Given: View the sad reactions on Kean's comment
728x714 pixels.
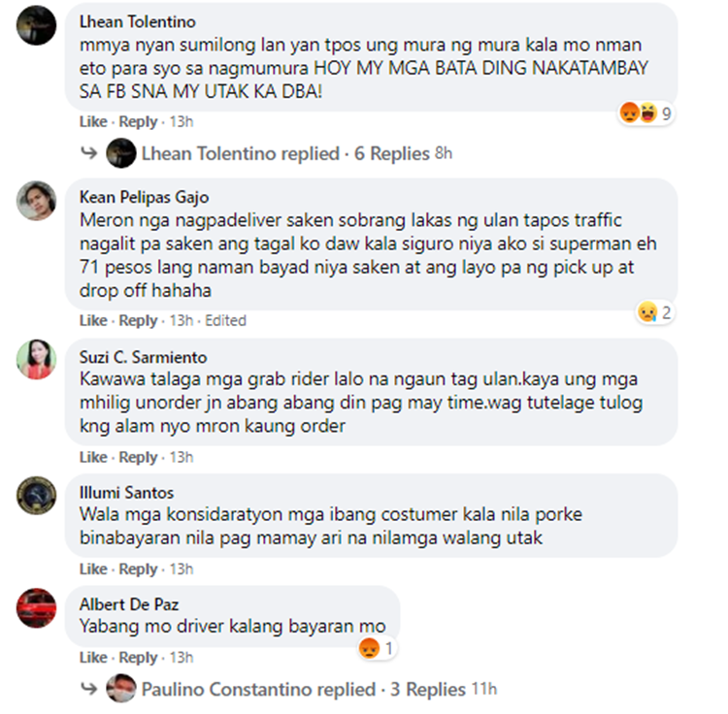Looking at the screenshot, I should click(654, 312).
